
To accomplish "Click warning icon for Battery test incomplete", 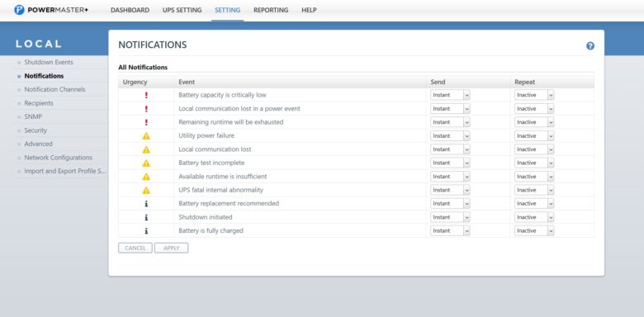I will coord(146,163).
